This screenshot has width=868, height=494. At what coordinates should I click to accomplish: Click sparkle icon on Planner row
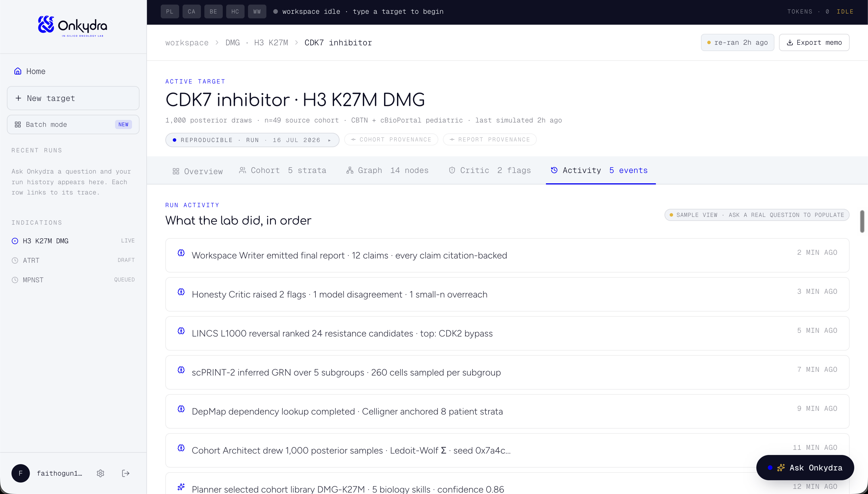point(181,487)
